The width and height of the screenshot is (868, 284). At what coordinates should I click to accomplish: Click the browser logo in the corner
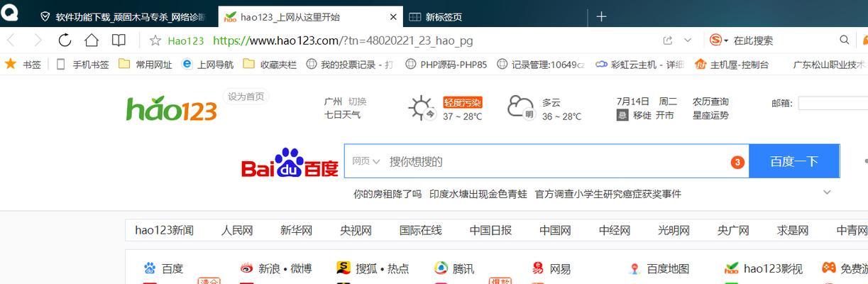click(x=11, y=12)
